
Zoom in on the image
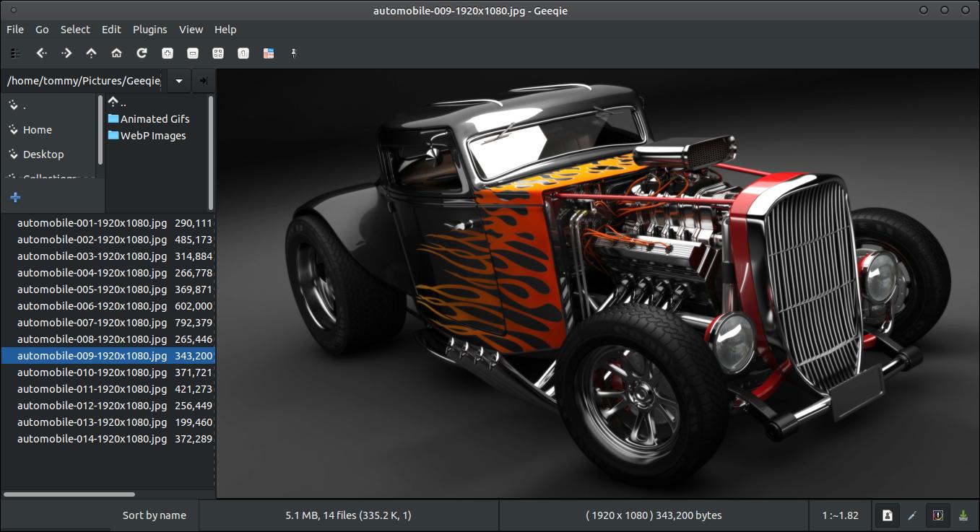[x=167, y=53]
